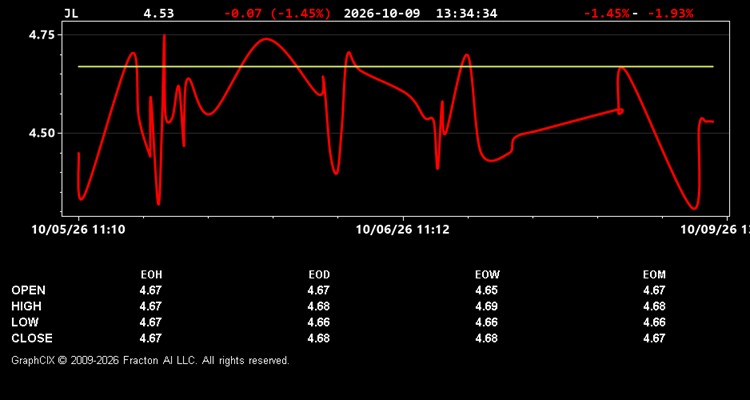Click the EOD column header
The width and height of the screenshot is (750, 400).
click(319, 275)
